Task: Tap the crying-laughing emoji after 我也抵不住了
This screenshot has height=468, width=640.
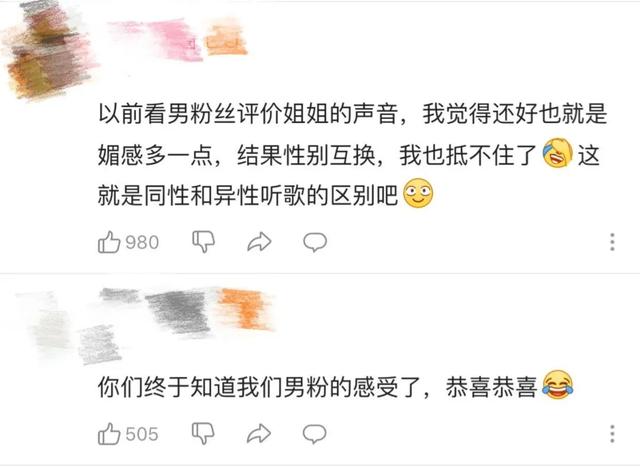Action: tap(557, 153)
